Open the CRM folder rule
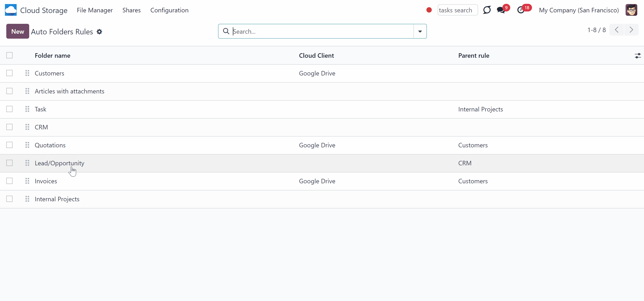This screenshot has width=644, height=301. click(x=41, y=127)
